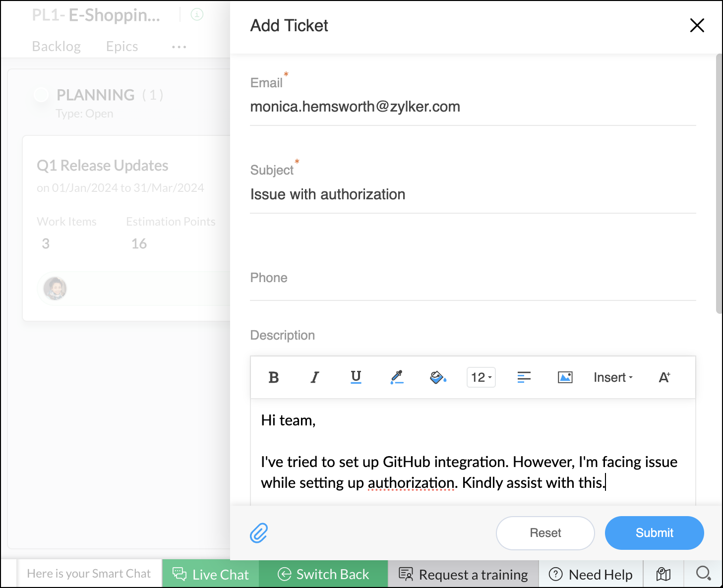The width and height of the screenshot is (723, 588).
Task: Open the background fill color tool
Action: pos(438,377)
